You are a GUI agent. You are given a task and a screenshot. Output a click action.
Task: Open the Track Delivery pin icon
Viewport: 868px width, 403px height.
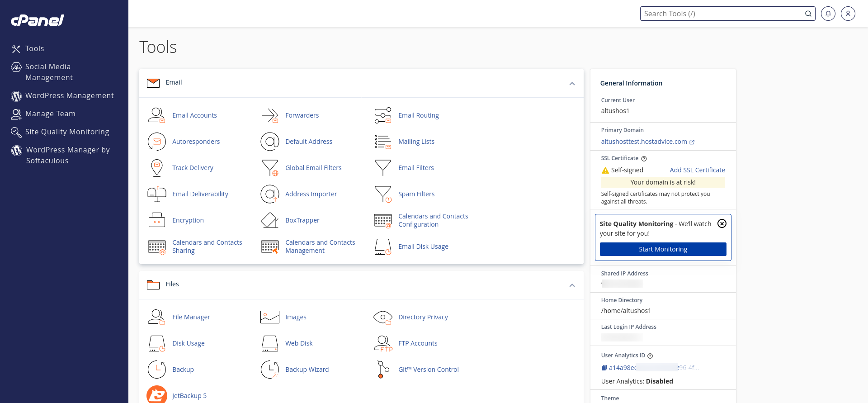[156, 168]
